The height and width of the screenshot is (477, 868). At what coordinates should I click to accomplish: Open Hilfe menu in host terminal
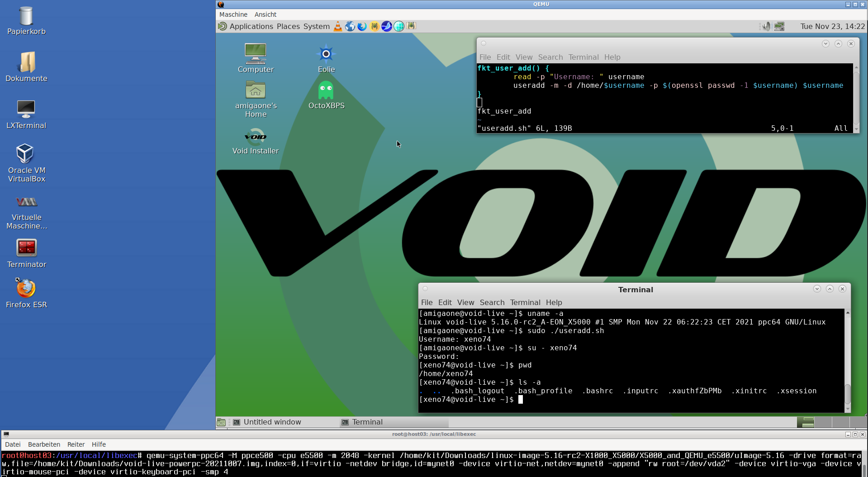pos(99,444)
